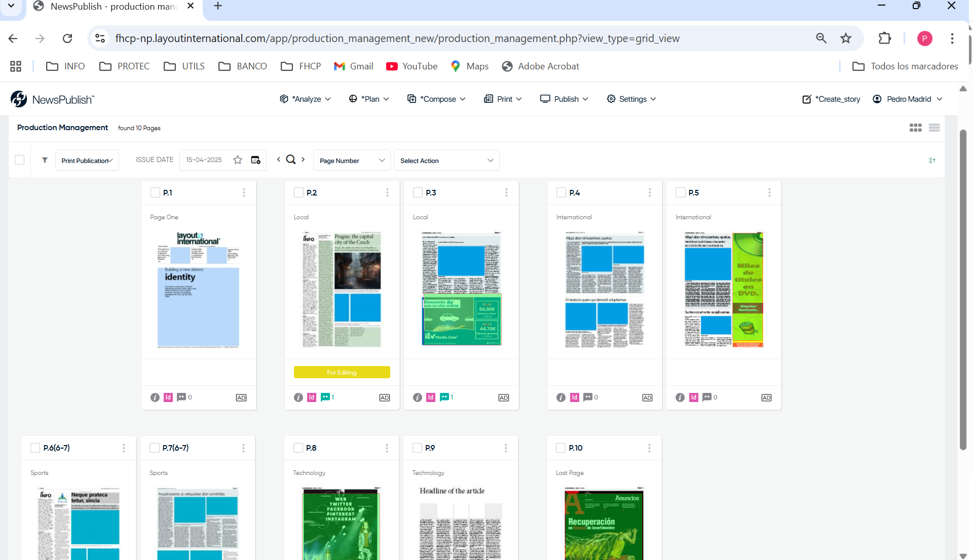Click the NewsPublish logo

click(x=53, y=99)
